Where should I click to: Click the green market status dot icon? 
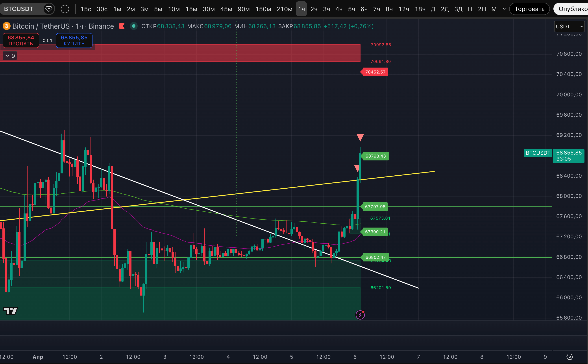click(133, 26)
